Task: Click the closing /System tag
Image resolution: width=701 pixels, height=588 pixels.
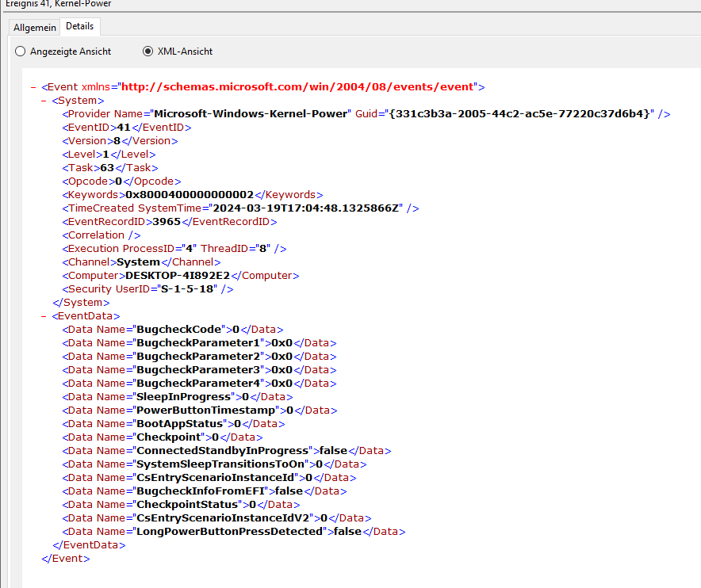Action: 81,303
